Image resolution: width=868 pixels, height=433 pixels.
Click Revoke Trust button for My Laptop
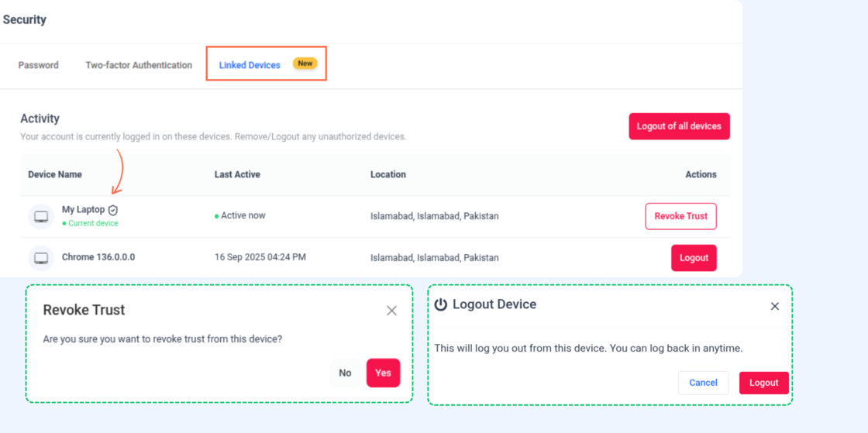pyautogui.click(x=680, y=216)
